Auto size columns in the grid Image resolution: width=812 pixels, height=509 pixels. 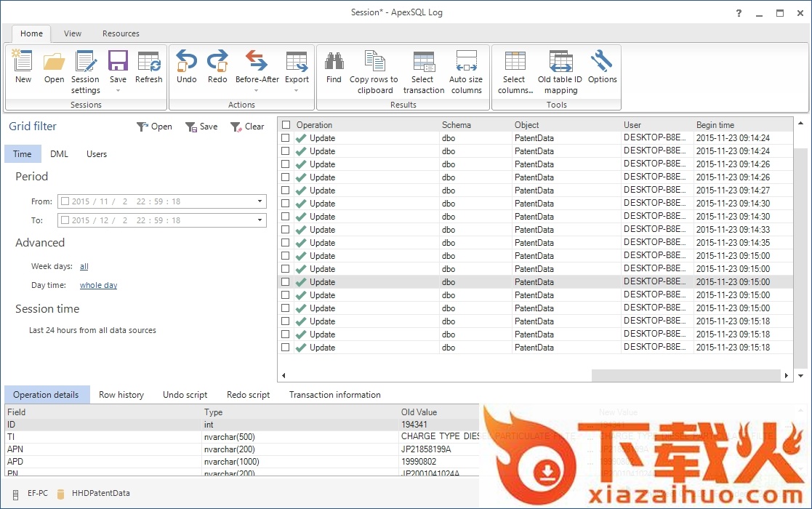coord(466,71)
